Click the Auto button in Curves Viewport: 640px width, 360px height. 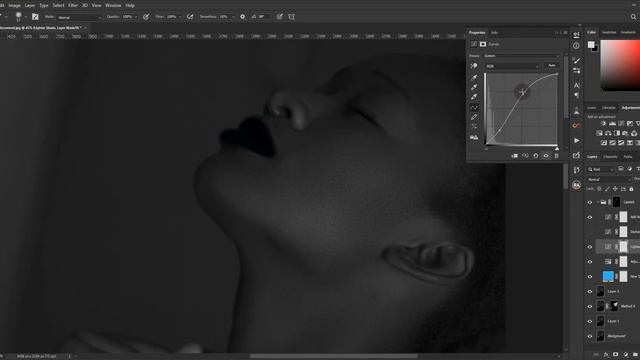coord(552,65)
